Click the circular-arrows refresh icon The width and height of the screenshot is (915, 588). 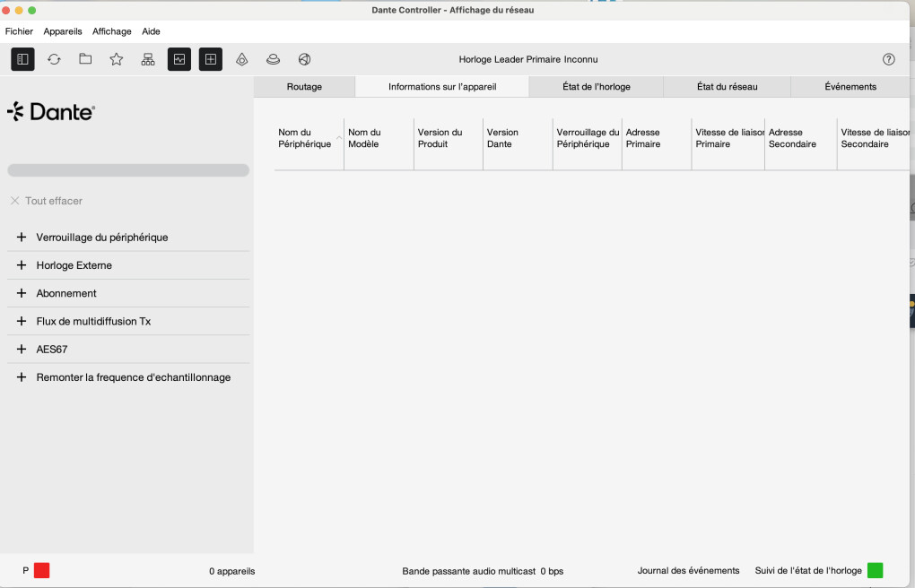point(54,59)
